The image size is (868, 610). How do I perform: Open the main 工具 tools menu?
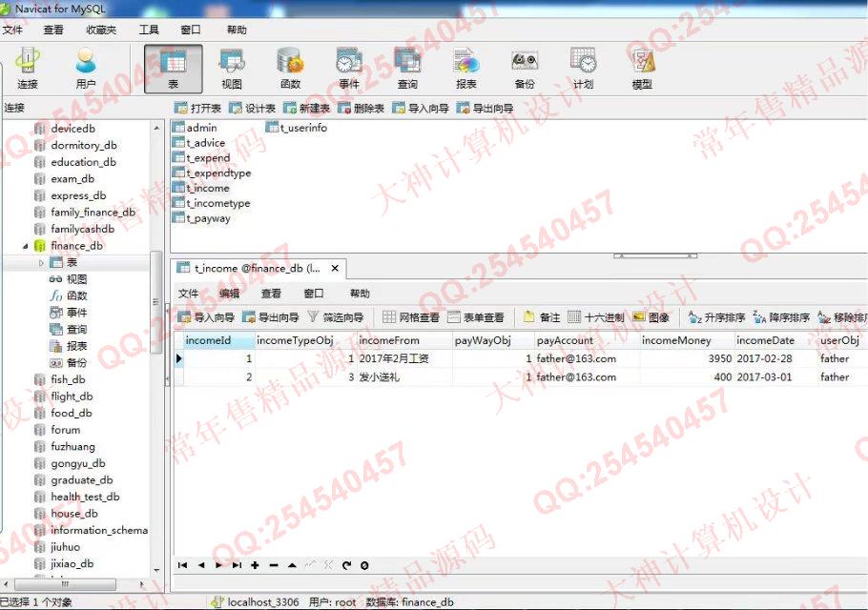click(149, 30)
